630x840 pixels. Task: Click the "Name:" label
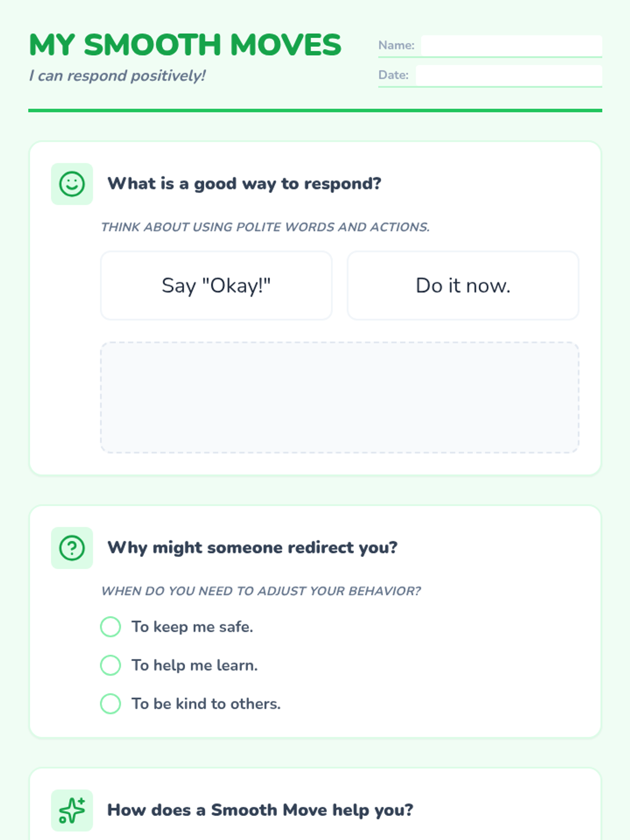pyautogui.click(x=396, y=46)
